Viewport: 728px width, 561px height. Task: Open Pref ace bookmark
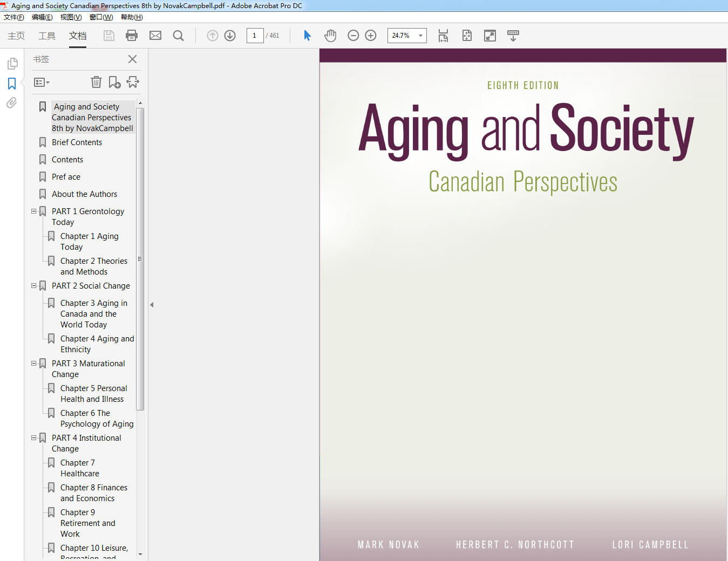tap(66, 177)
